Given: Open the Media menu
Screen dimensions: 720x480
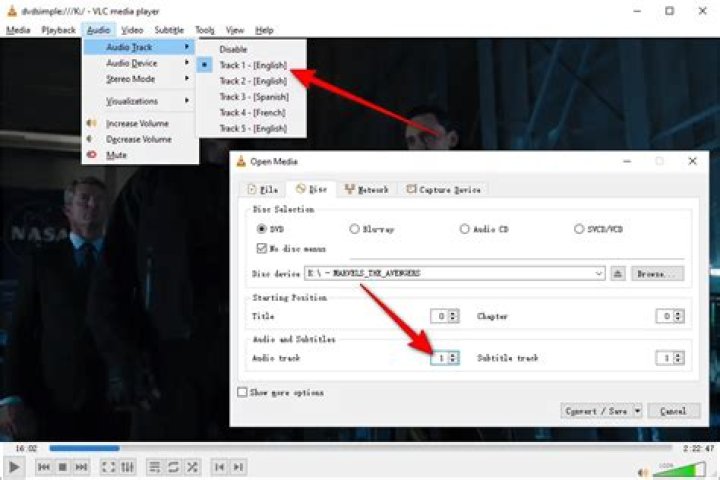Looking at the screenshot, I should pyautogui.click(x=18, y=30).
